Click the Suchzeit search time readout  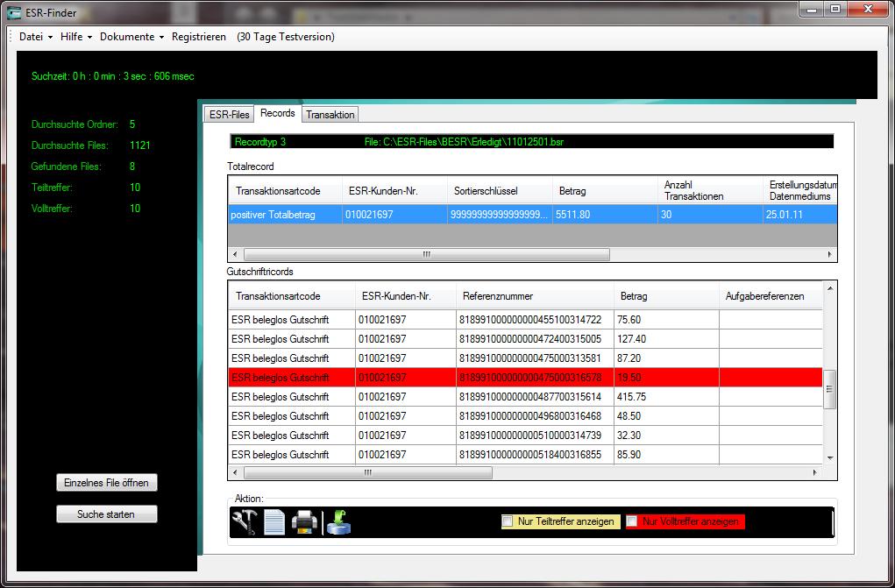pos(113,76)
